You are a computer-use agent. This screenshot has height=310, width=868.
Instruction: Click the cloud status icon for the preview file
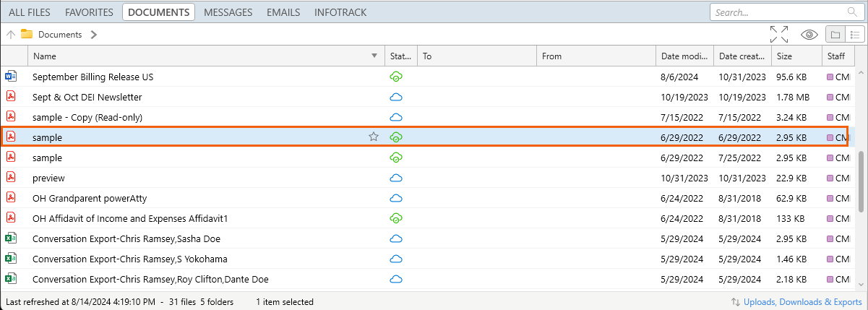pyautogui.click(x=395, y=178)
